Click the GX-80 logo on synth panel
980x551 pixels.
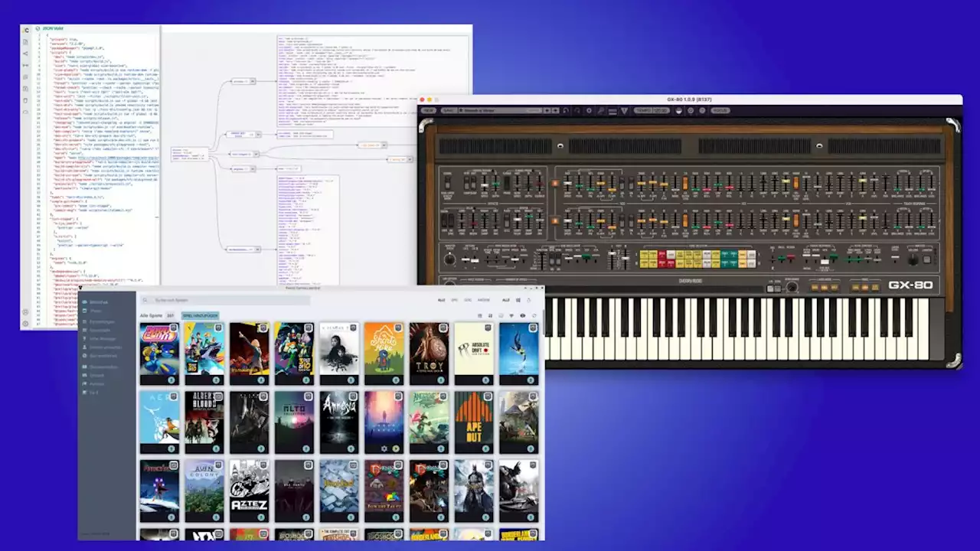point(910,285)
